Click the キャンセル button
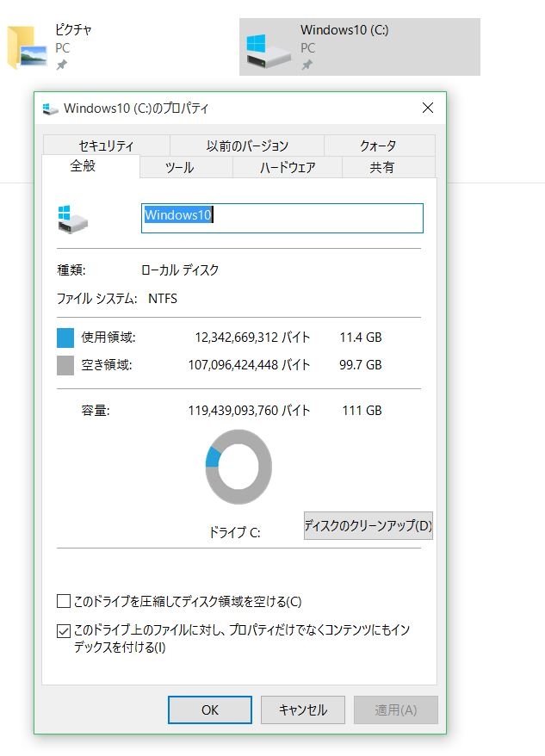The image size is (545, 756). click(x=303, y=710)
